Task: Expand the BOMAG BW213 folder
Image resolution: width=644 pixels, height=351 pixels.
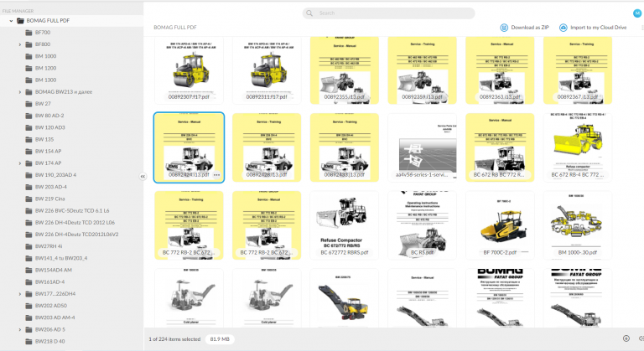Action: coord(20,92)
